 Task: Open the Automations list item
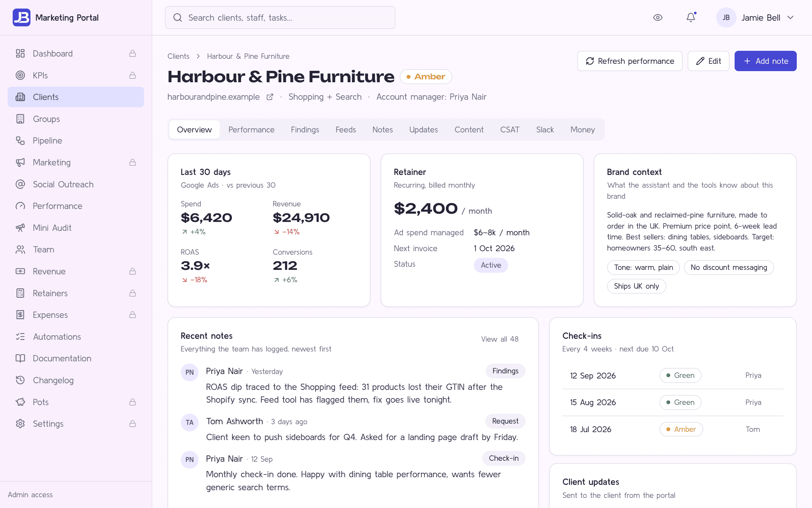pos(75,337)
